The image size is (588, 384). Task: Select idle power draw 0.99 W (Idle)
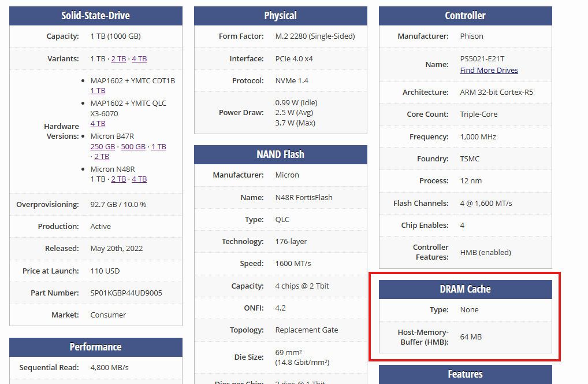296,102
